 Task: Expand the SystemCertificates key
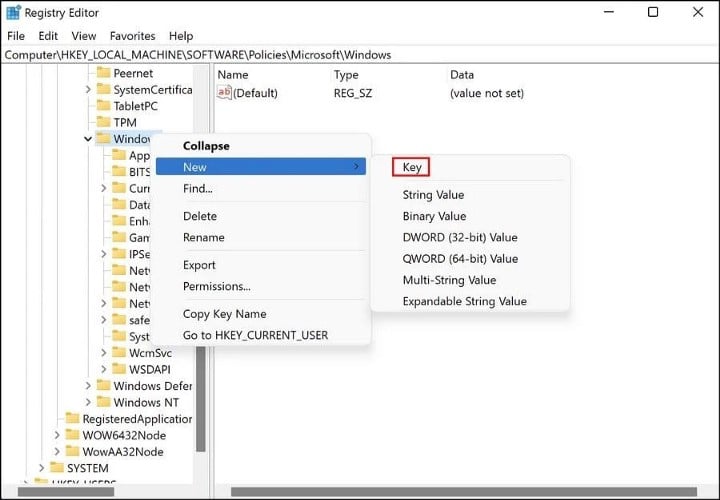tap(88, 90)
